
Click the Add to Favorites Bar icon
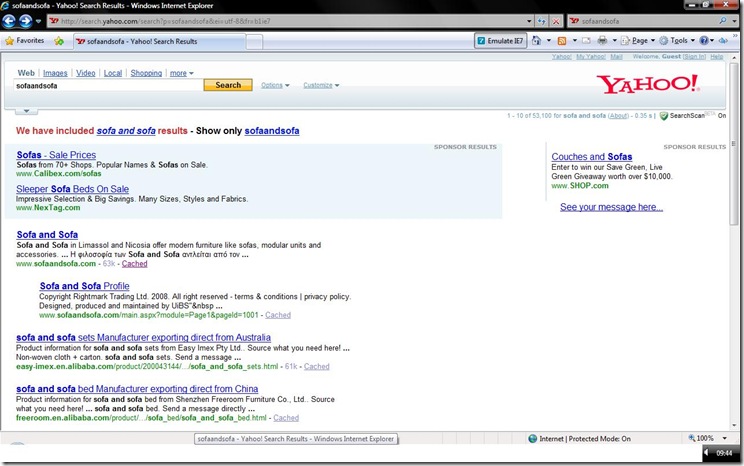point(59,41)
